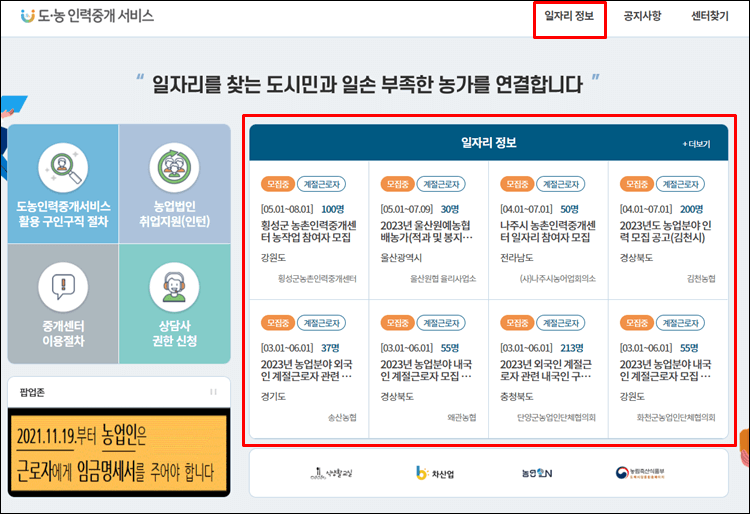
Task: Click the 횡성군농촌인력중개센터 organization name
Action: pos(317,279)
